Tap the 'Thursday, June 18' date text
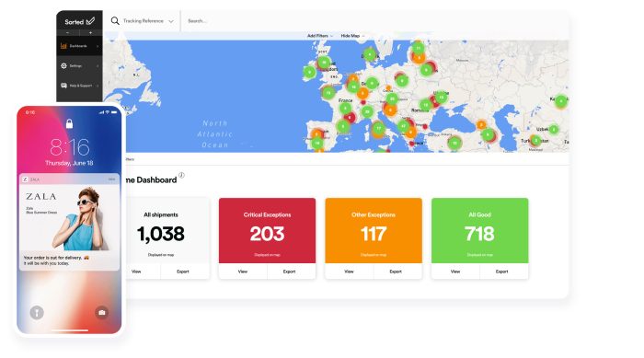The image size is (644, 358). (69, 163)
